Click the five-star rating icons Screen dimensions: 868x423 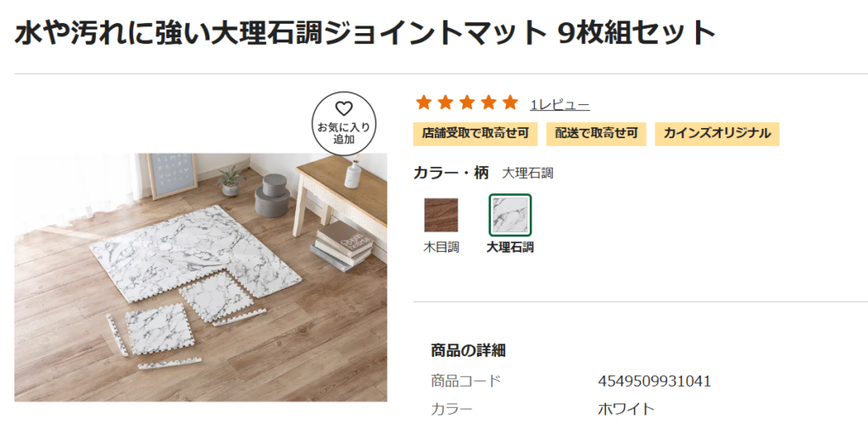(465, 103)
